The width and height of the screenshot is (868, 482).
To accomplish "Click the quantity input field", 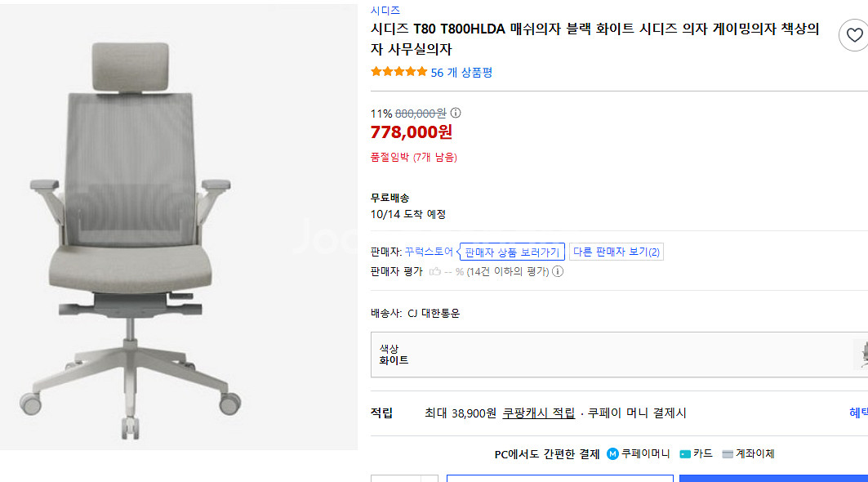I will click(x=396, y=479).
